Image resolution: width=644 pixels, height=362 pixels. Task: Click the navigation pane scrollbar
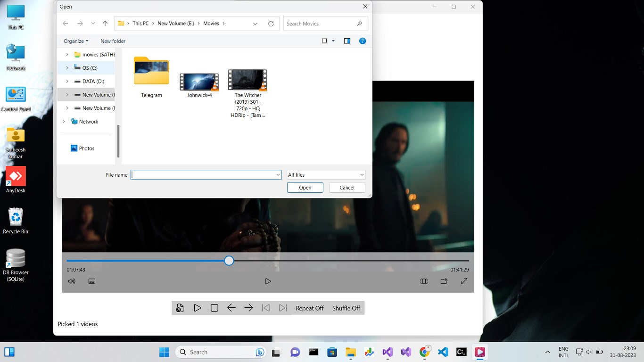pyautogui.click(x=118, y=141)
